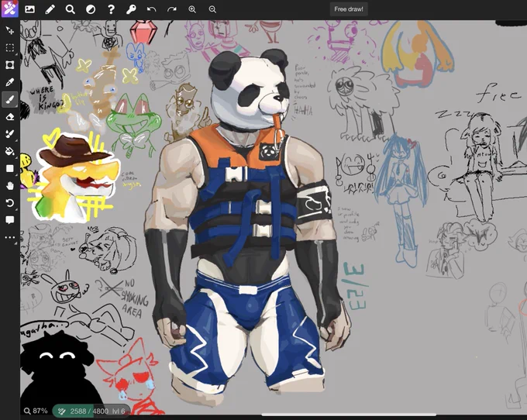The image size is (527, 420).
Task: Select the rectangular selection tool
Action: point(10,48)
